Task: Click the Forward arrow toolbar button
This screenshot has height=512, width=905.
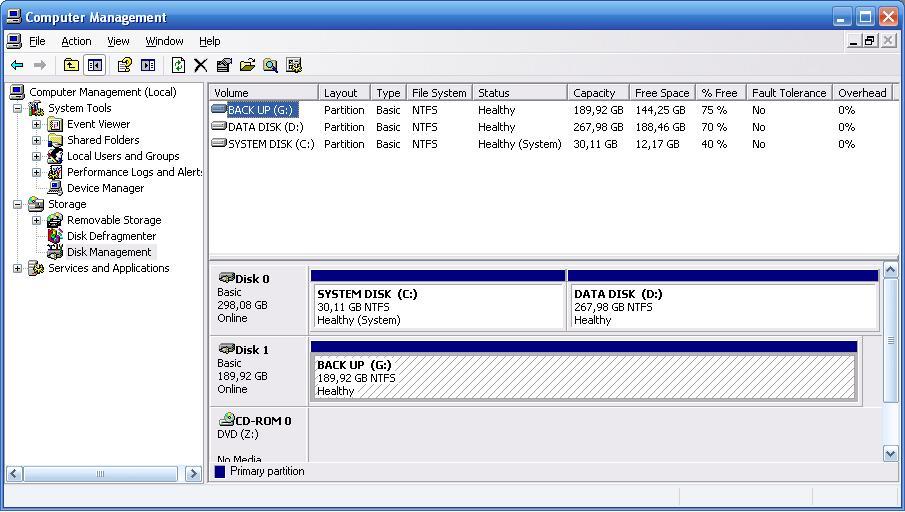Action: coord(40,65)
